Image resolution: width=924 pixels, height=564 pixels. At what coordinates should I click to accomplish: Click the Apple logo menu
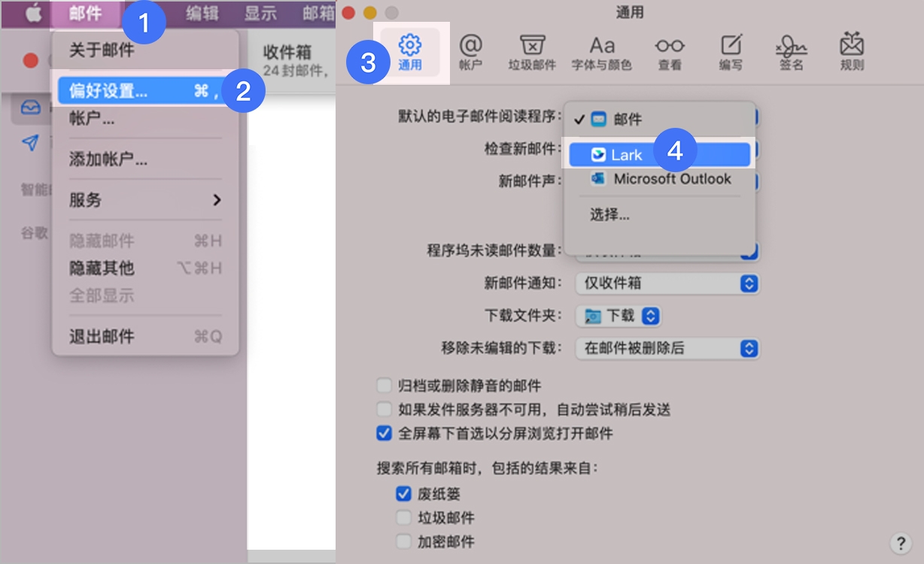(33, 14)
